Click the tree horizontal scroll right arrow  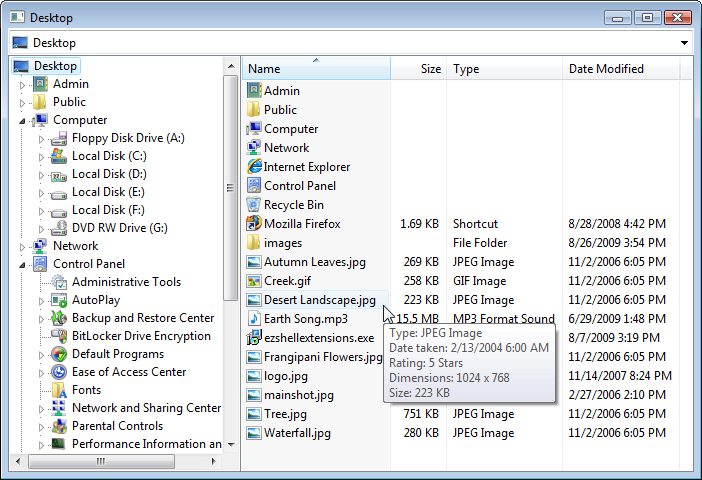point(214,461)
